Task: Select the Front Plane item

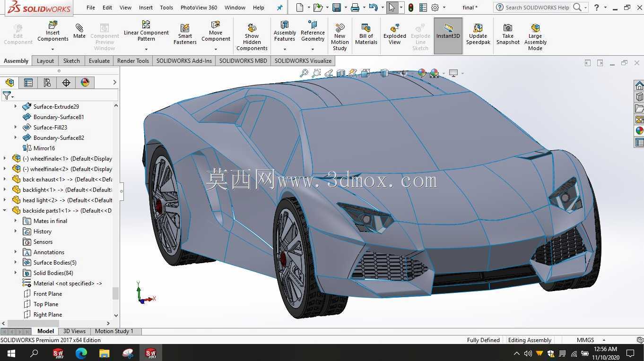Action: pos(48,294)
